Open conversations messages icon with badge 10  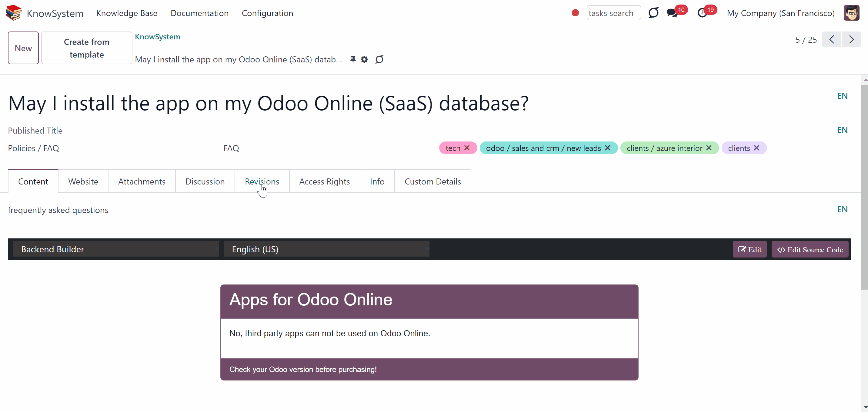pos(672,13)
